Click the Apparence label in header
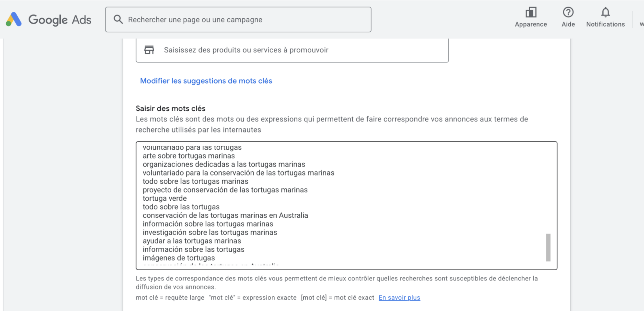Viewport: 644px width, 311px height. 531,24
